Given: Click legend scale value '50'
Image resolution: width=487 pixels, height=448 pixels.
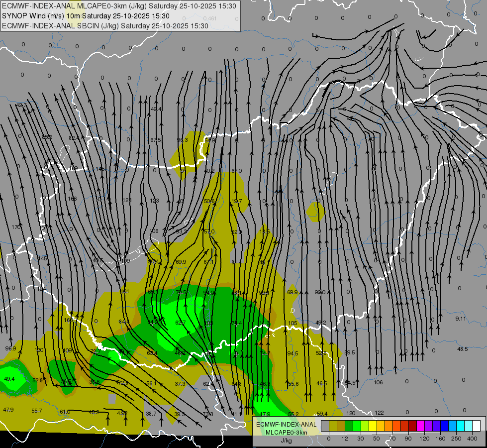Looking at the screenshot, I should (377, 439).
